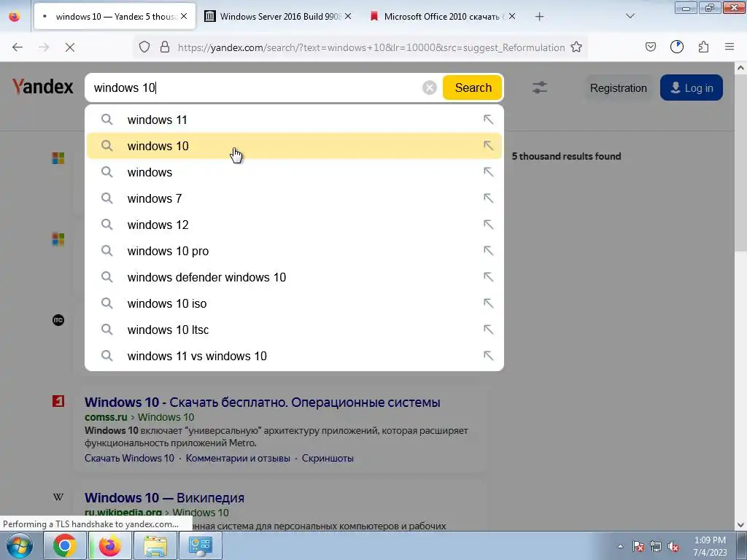Stop loading the page
This screenshot has height=560, width=747.
point(69,47)
